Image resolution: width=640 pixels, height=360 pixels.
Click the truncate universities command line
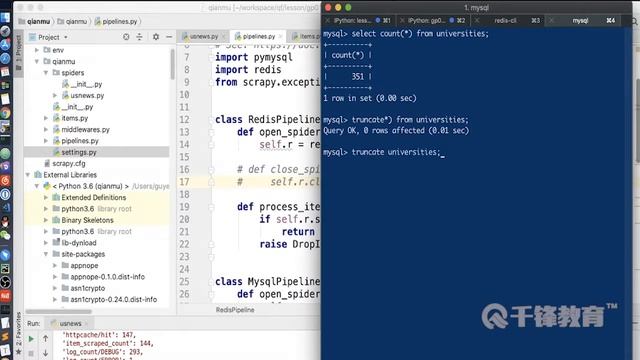(x=384, y=152)
